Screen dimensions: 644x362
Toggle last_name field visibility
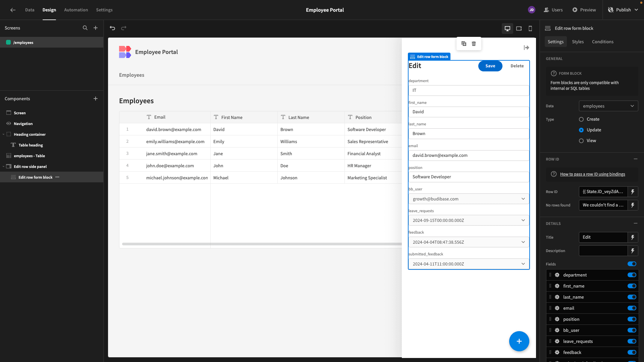tap(632, 297)
